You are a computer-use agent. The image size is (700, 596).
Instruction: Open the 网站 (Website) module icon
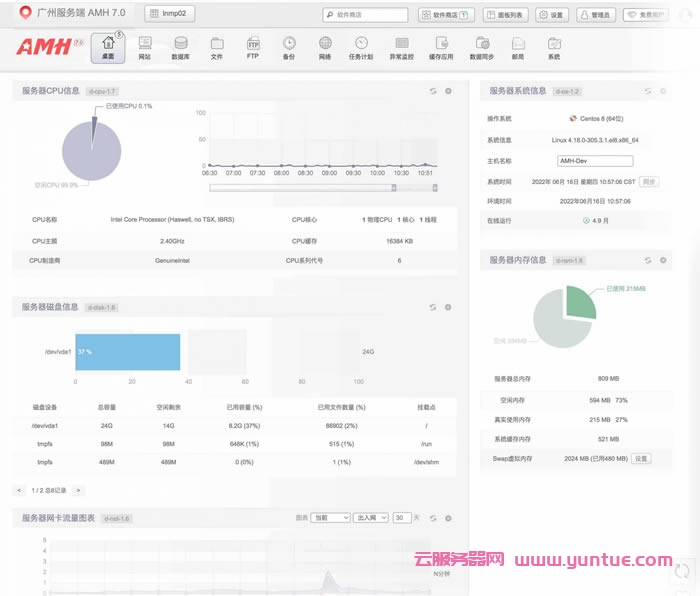coord(145,47)
